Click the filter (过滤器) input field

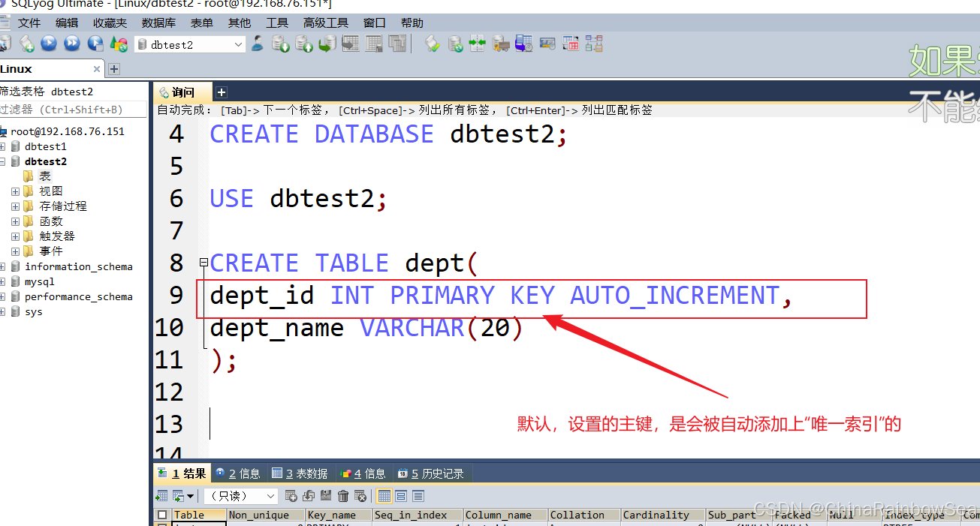(73, 110)
